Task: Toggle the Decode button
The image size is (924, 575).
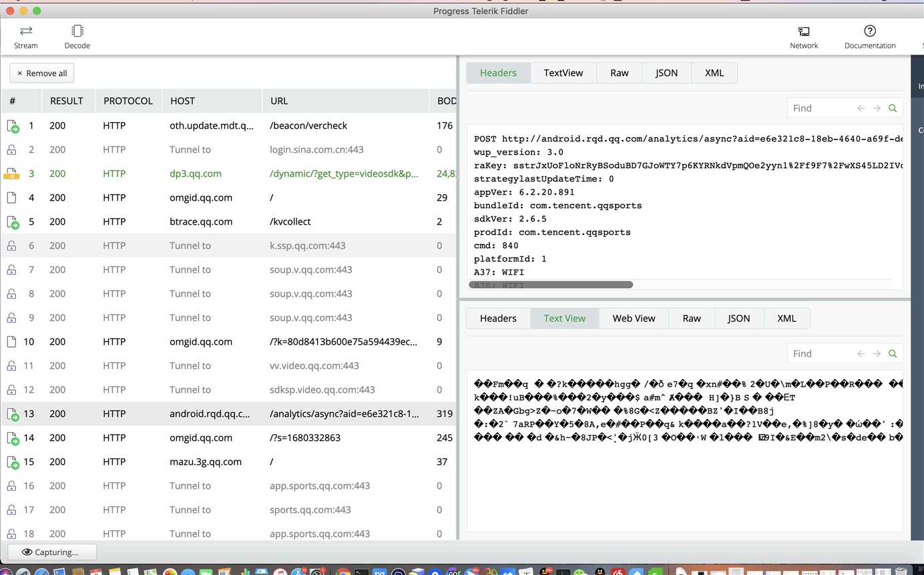Action: tap(77, 37)
